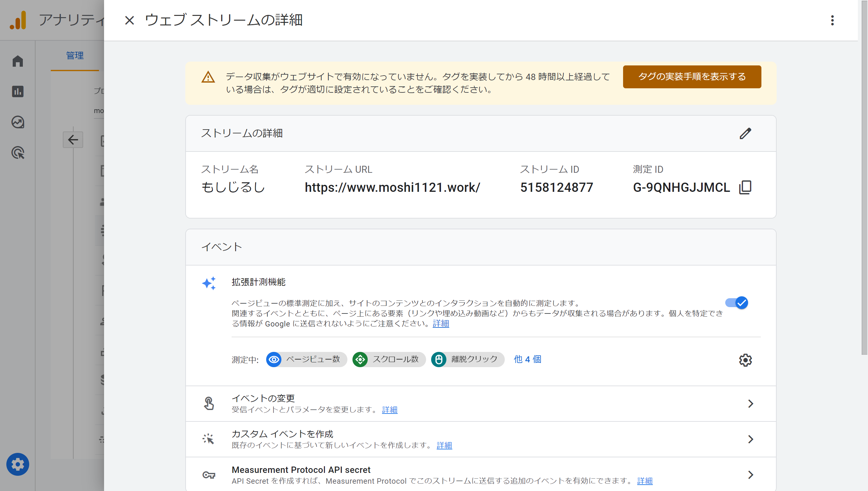Open the Explore icon in the sidebar

click(17, 122)
